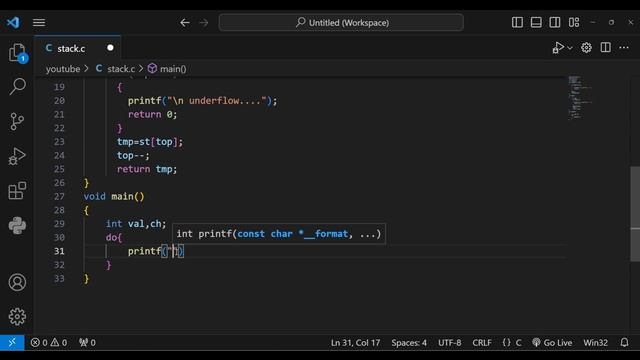Open the Extensions view

point(18,191)
